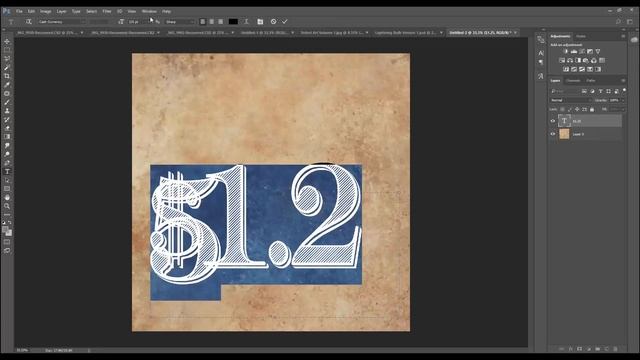Reset default foreground and background colors
Screen dimensions: 640x360
(x=4, y=223)
